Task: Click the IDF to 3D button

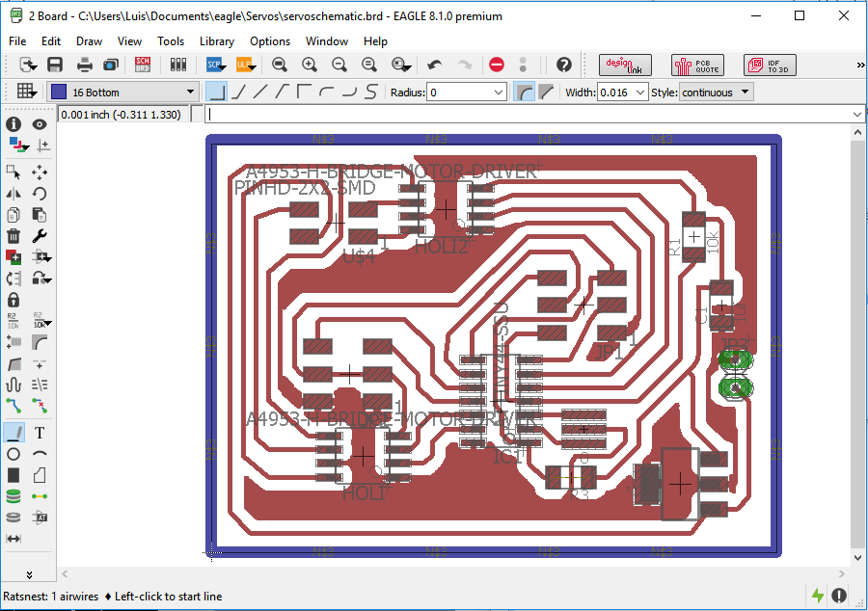Action: coord(770,66)
